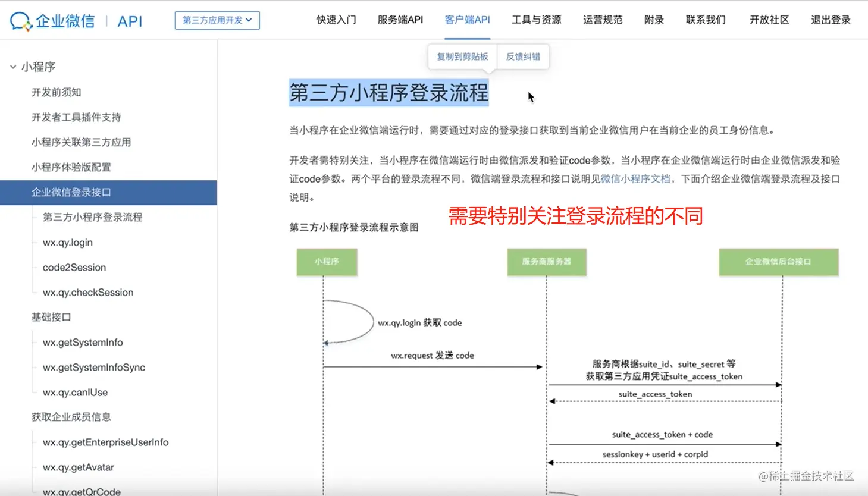
Task: Select 企业微信登录接口 in the sidebar
Action: coord(108,193)
